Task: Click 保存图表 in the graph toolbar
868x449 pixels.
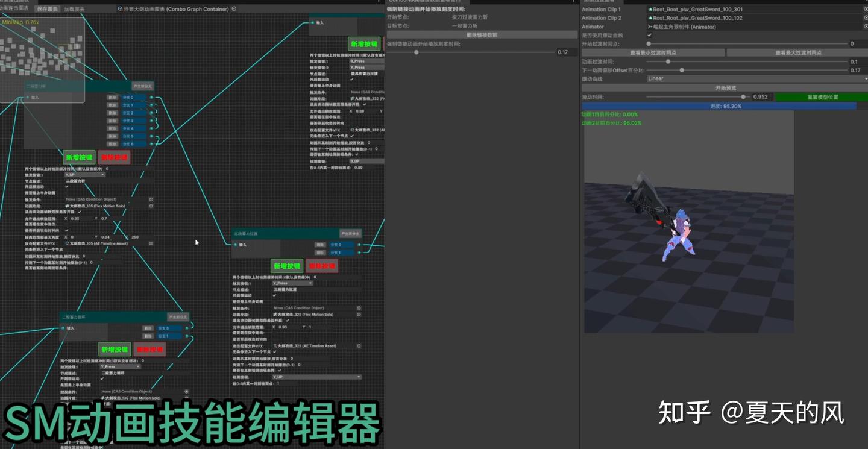Action: tap(48, 9)
